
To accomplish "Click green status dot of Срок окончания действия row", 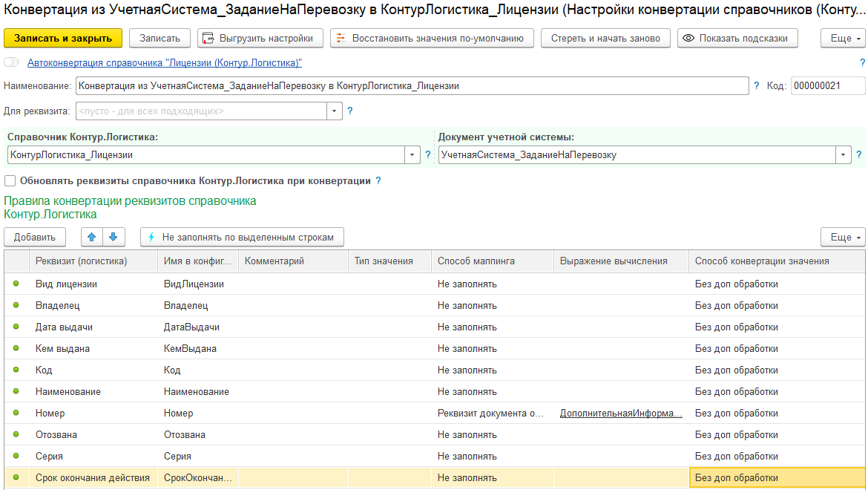I will tap(16, 477).
